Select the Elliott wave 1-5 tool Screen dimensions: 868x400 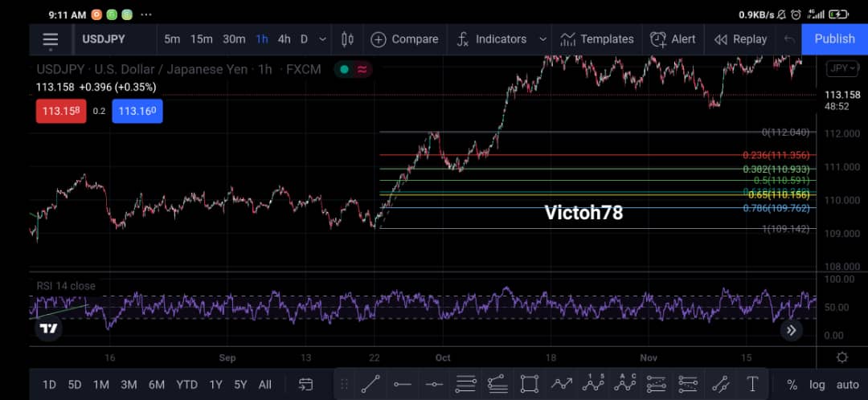click(593, 384)
